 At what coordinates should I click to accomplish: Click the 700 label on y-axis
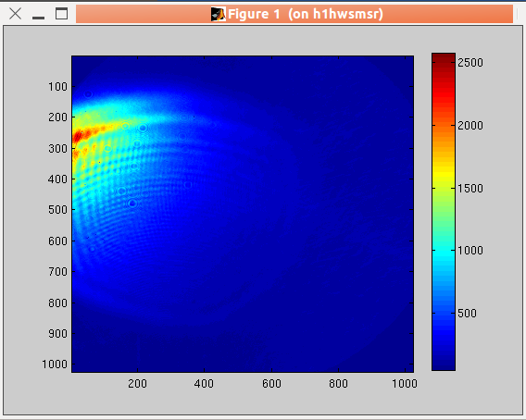pyautogui.click(x=57, y=271)
